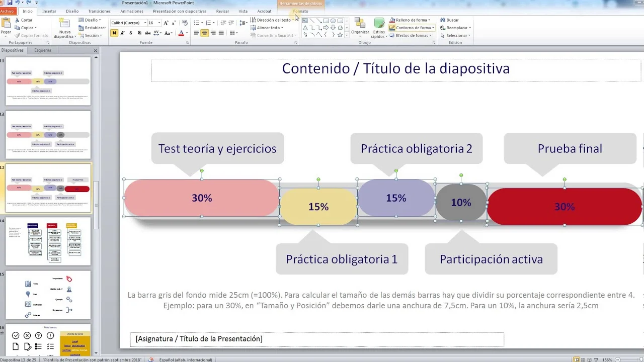Click the increase font size icon

tap(166, 23)
